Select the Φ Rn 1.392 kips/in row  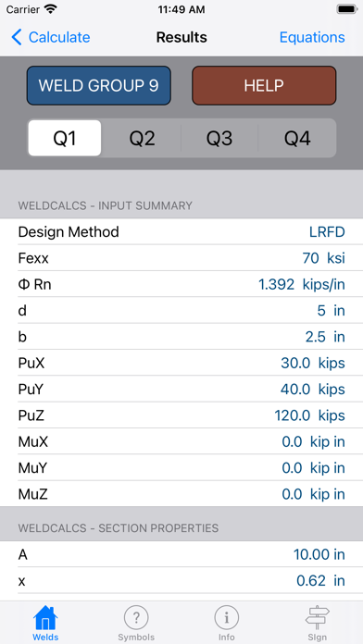181,284
